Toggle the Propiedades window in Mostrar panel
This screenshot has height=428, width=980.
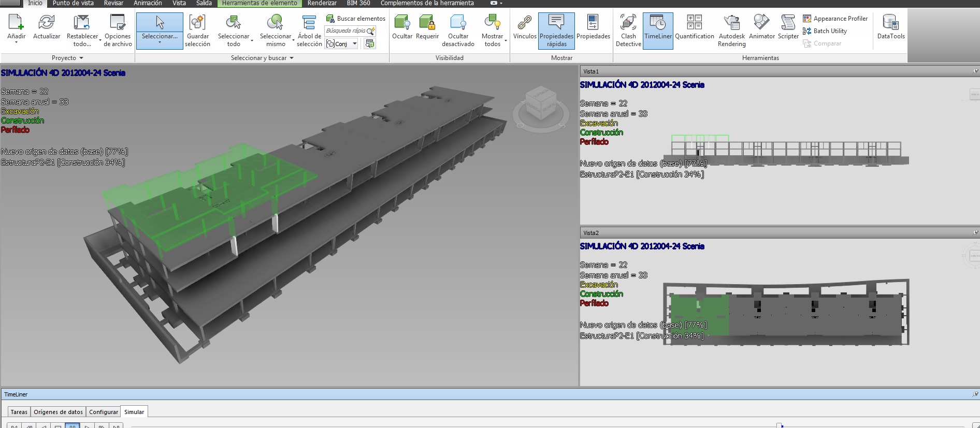point(593,27)
